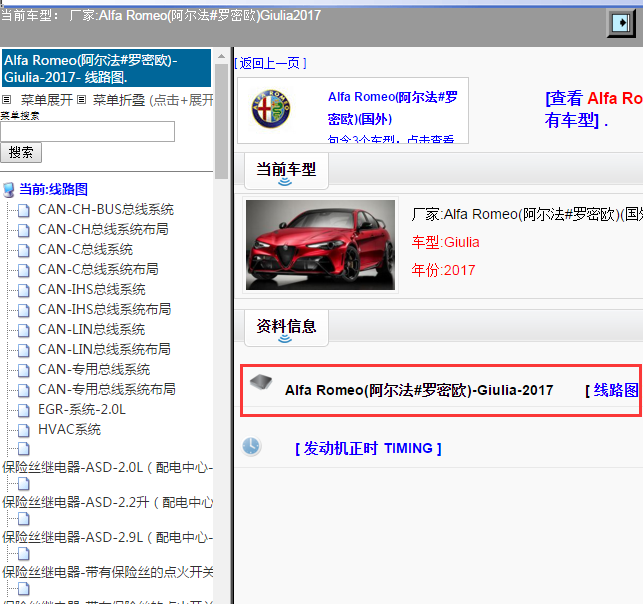Click the 搜索 button

click(21, 153)
